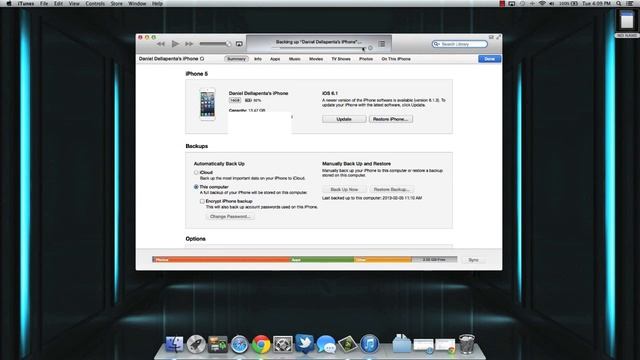Click the Done button

coord(489,59)
